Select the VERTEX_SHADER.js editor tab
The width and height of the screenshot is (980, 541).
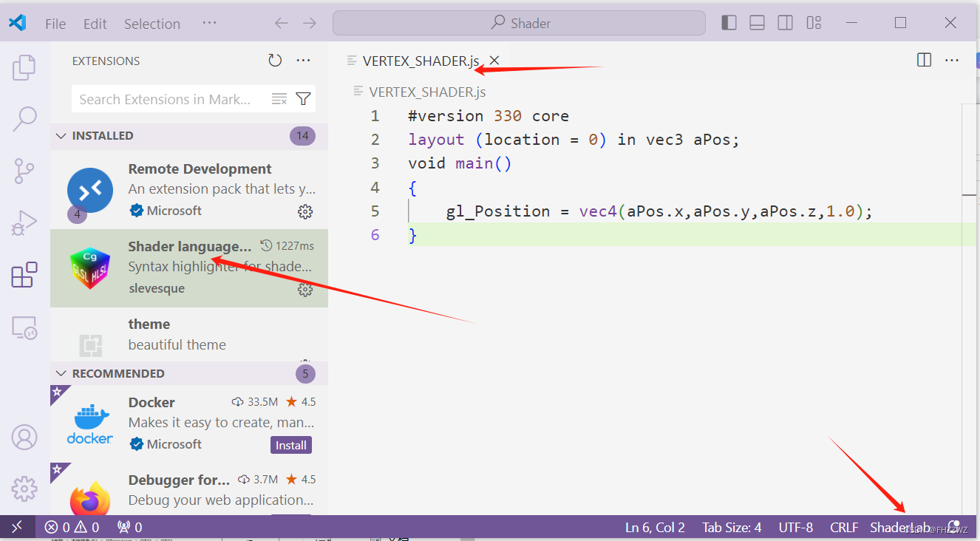[x=421, y=61]
